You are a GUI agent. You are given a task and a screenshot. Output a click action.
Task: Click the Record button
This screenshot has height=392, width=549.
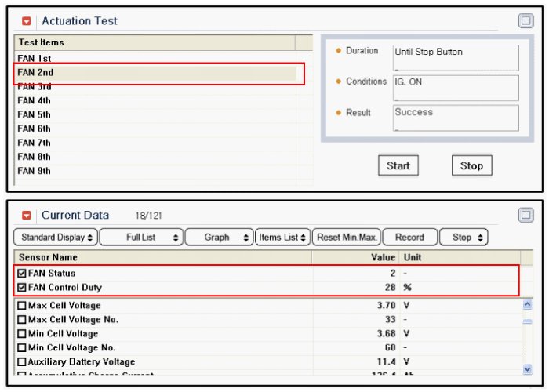pos(409,238)
